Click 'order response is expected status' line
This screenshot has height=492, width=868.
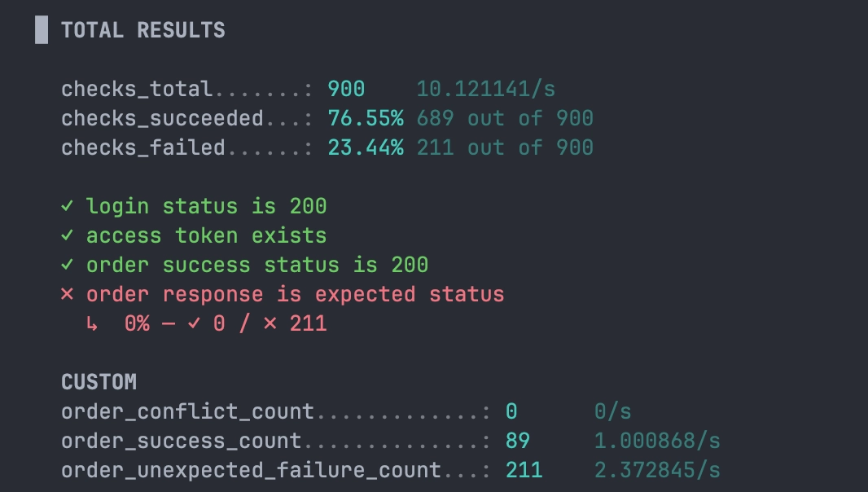coord(295,294)
